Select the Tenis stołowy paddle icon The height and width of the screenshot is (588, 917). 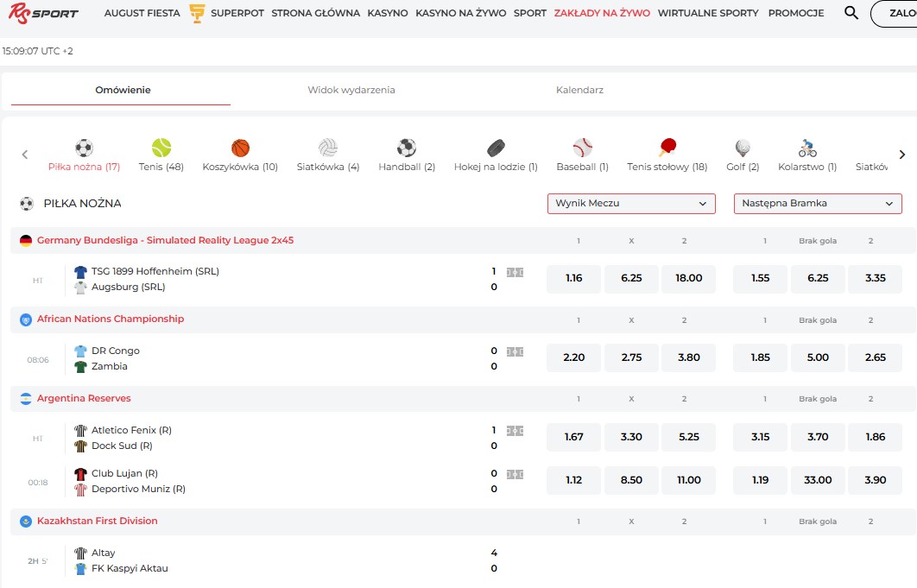click(x=667, y=148)
